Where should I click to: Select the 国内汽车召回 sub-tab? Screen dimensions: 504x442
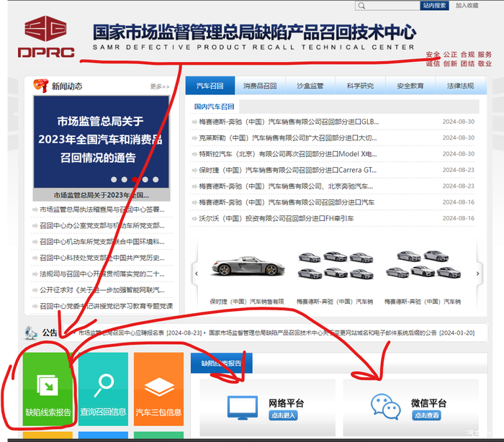[x=214, y=107]
